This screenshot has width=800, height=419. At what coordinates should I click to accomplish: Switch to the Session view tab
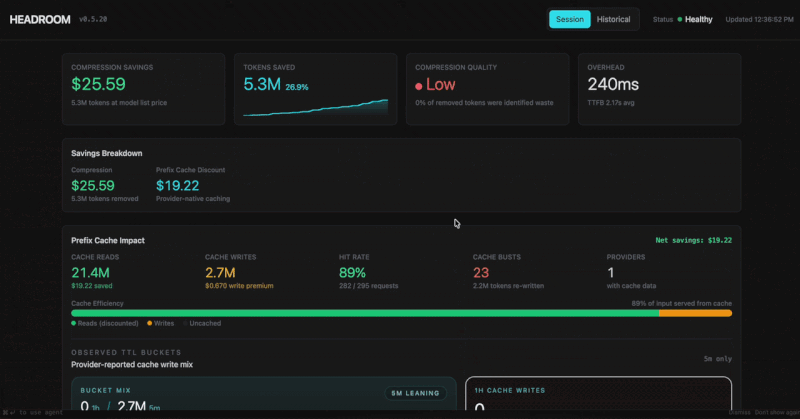(569, 19)
